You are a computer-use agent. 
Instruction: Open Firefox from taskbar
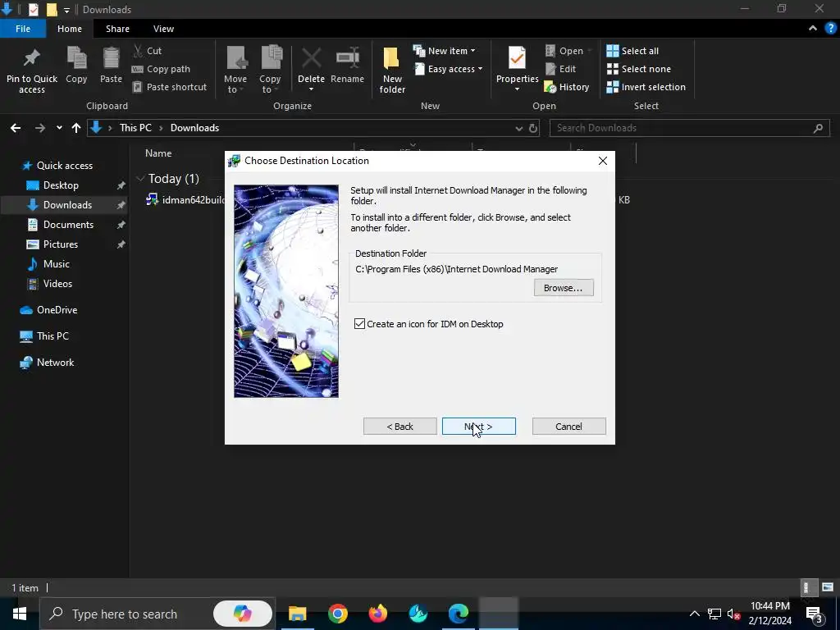point(377,614)
